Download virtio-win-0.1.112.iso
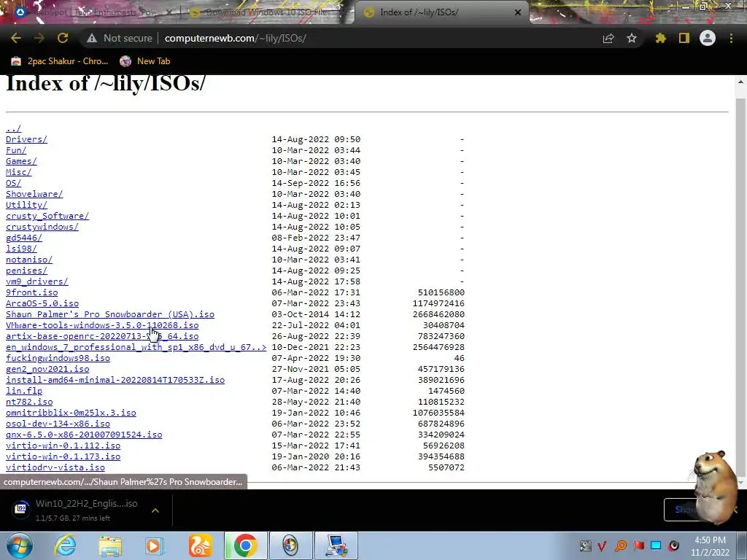The image size is (747, 560). 63,446
